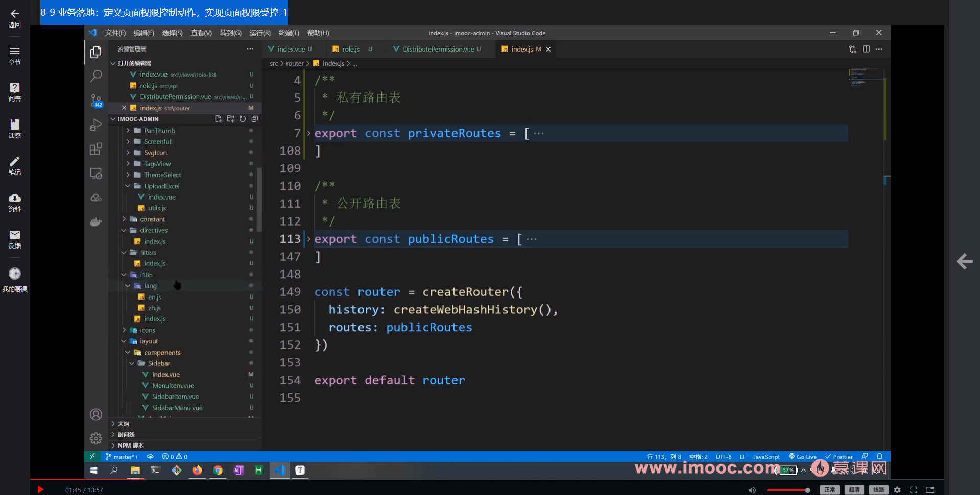Open the 选择(S) menu
The height and width of the screenshot is (495, 980).
172,33
